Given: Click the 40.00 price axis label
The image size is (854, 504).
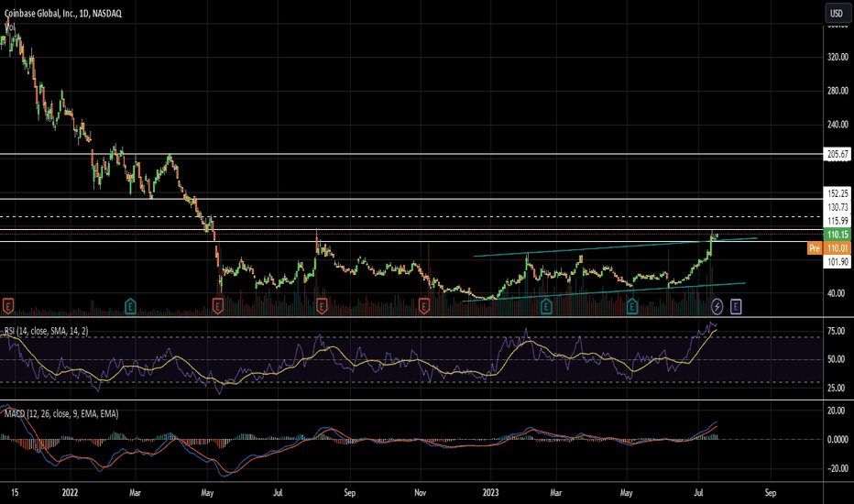Looking at the screenshot, I should pos(838,293).
